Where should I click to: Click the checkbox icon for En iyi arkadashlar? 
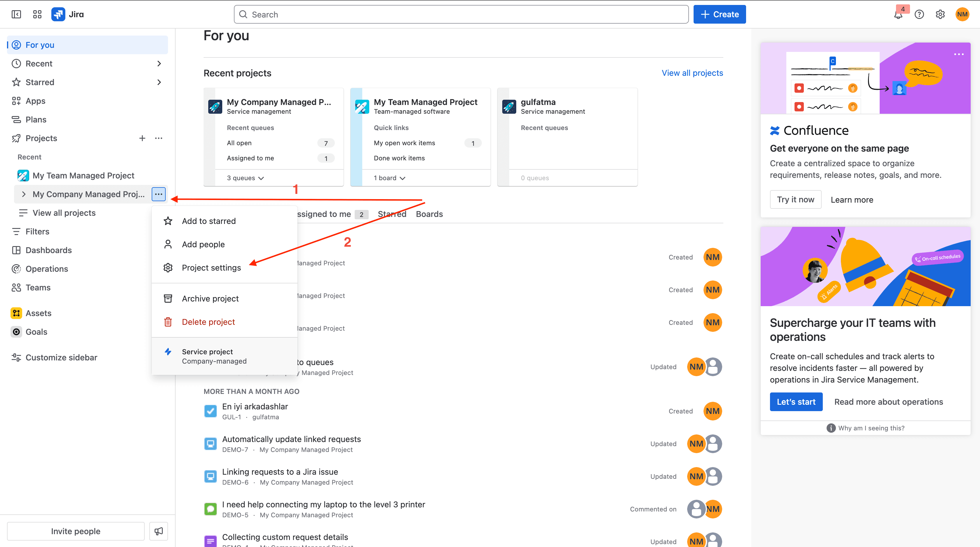click(x=210, y=411)
